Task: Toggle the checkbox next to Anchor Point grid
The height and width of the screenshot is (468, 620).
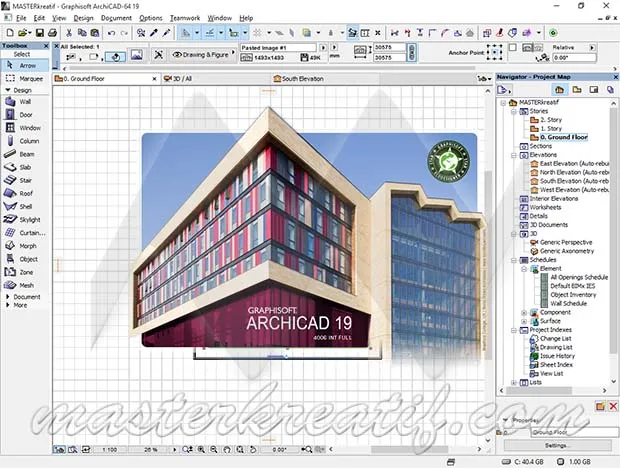Action: [512, 47]
